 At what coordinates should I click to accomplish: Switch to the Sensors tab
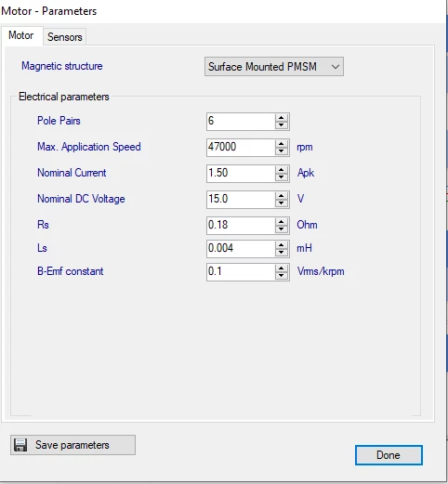[64, 37]
